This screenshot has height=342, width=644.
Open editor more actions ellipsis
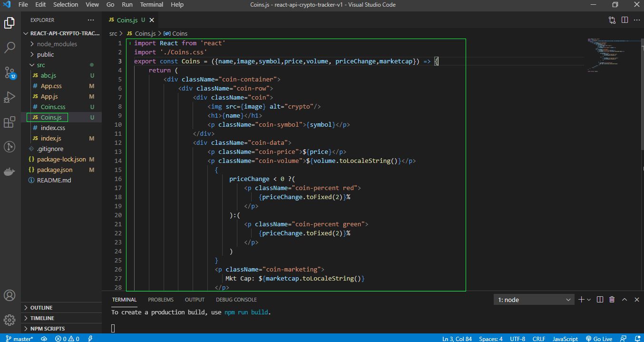point(636,20)
